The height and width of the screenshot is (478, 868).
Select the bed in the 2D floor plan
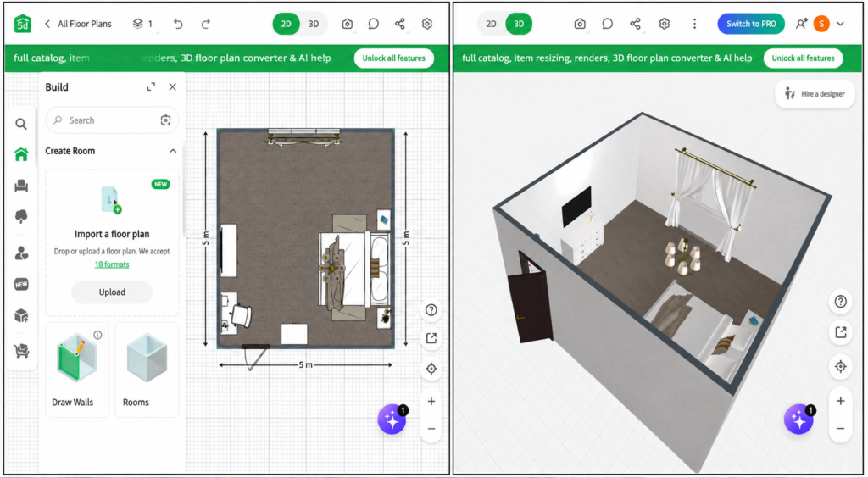353,269
